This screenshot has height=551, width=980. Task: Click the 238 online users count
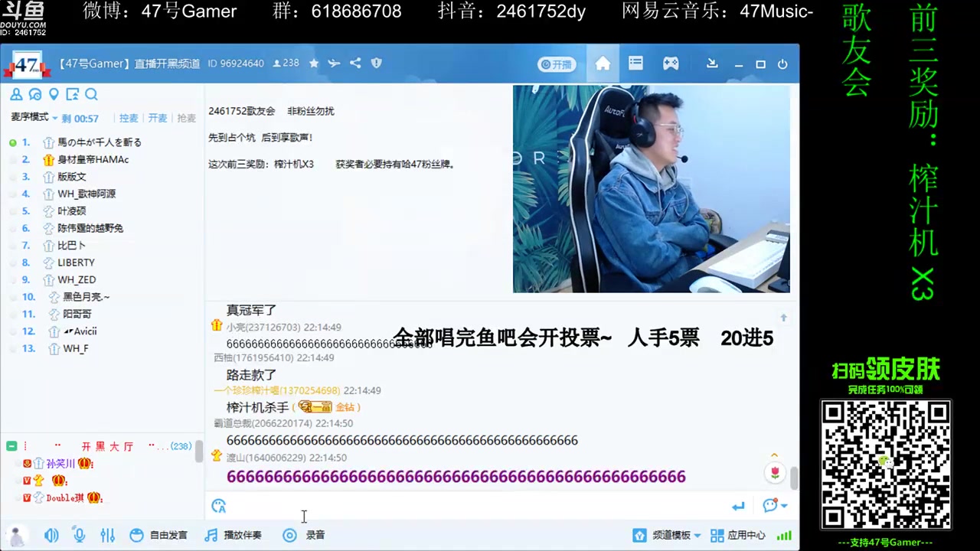[x=286, y=64]
